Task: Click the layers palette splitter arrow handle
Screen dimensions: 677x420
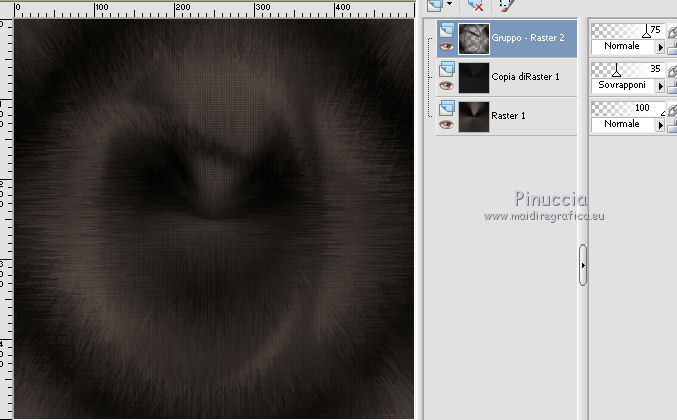Action: tap(583, 265)
